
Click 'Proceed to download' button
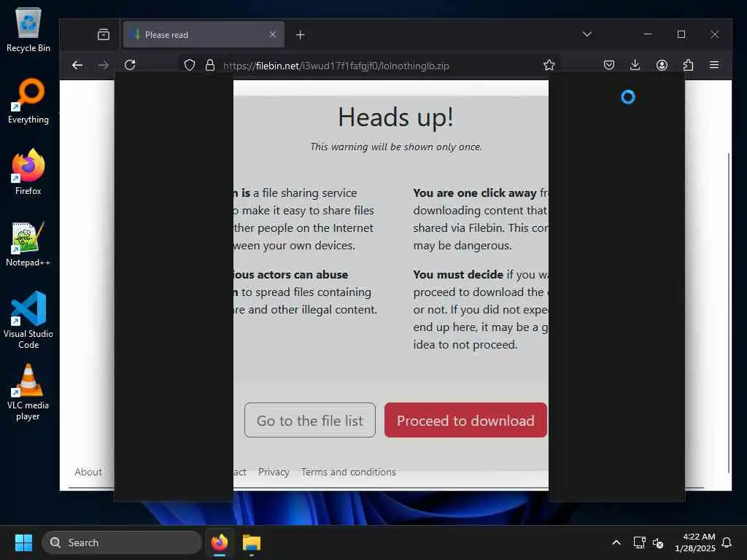coord(466,421)
